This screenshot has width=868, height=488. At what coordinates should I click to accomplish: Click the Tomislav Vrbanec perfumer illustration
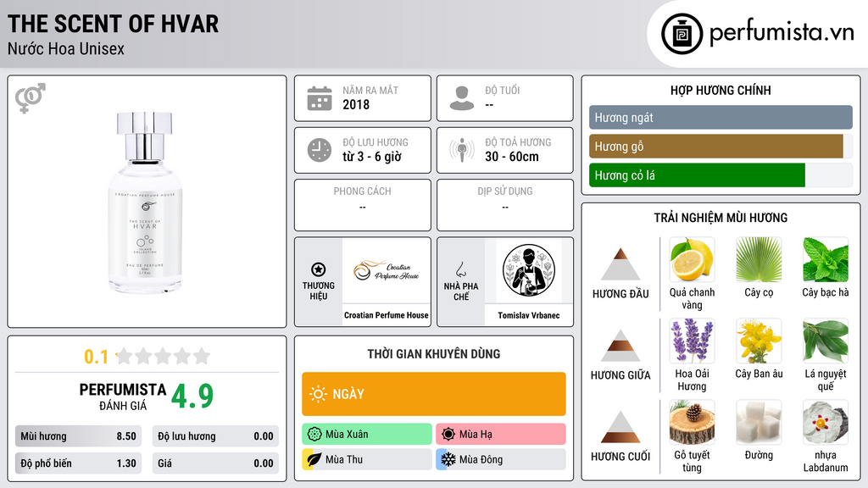[x=529, y=270]
